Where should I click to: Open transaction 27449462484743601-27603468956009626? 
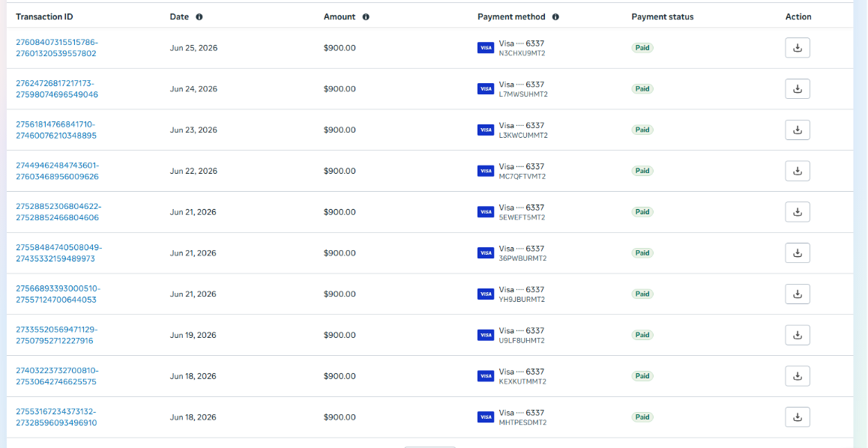(58, 171)
